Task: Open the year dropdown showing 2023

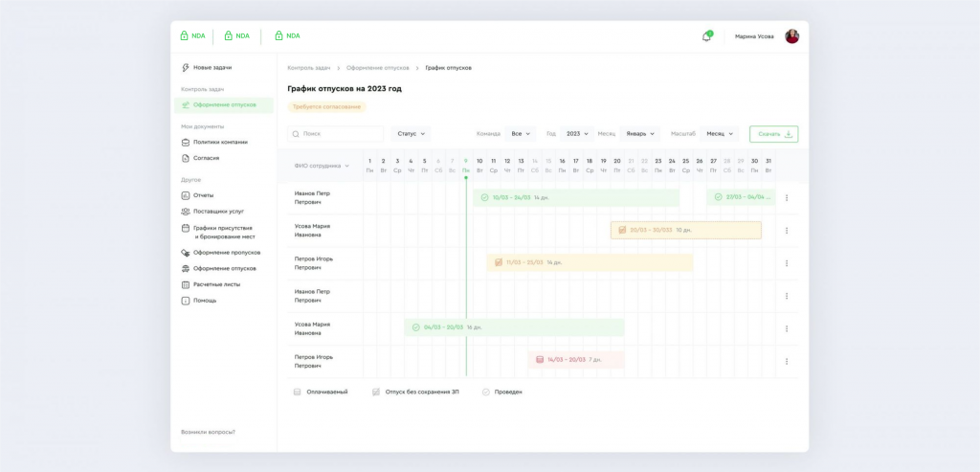Action: pyautogui.click(x=578, y=134)
